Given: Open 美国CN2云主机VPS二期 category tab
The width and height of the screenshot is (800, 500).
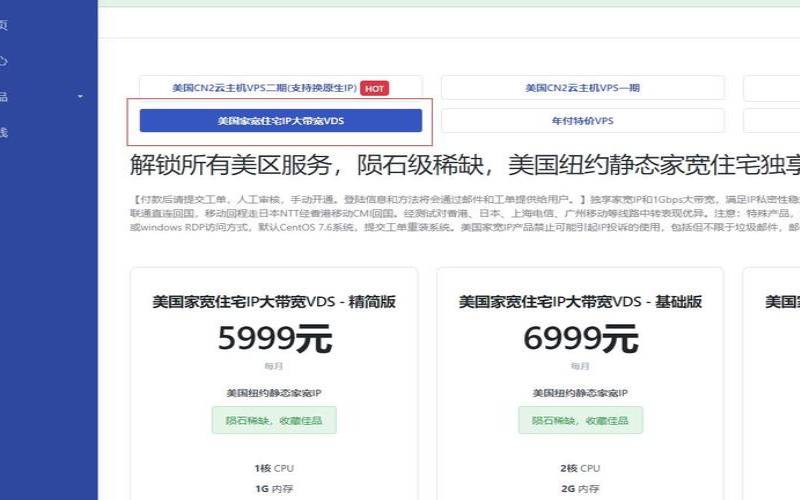Looking at the screenshot, I should (x=281, y=88).
